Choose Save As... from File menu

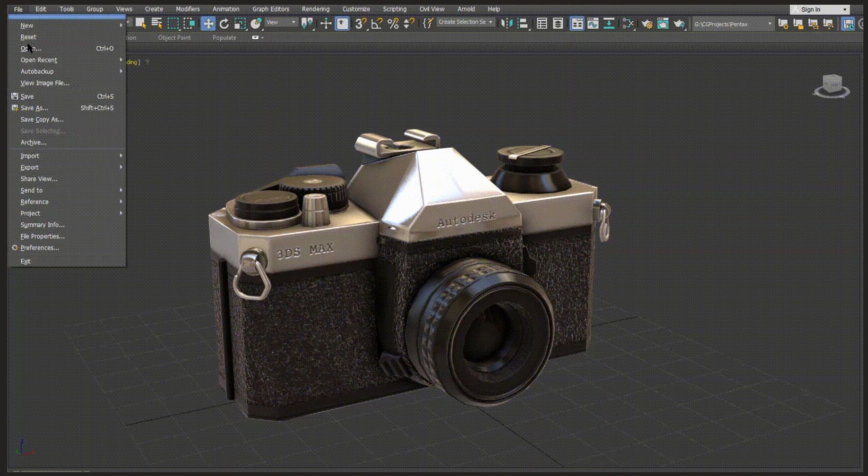(67, 108)
